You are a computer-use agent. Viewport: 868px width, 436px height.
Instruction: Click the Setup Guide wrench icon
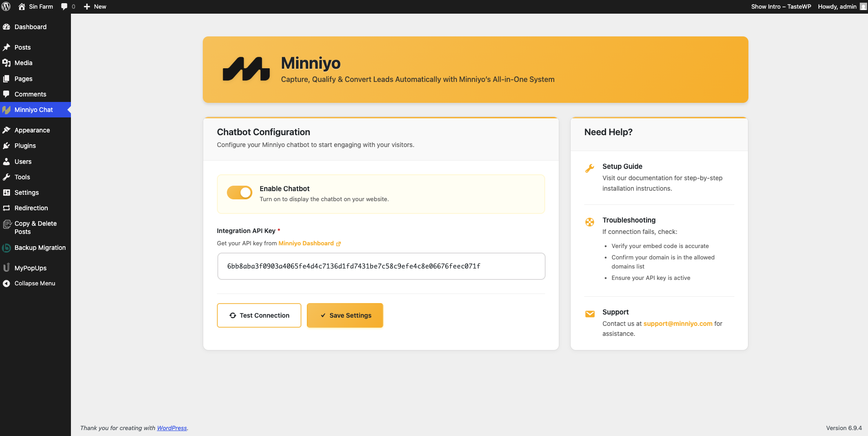click(x=590, y=168)
